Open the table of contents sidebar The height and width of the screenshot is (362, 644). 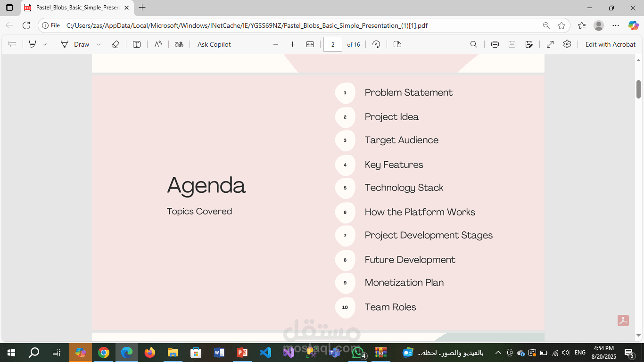13,44
